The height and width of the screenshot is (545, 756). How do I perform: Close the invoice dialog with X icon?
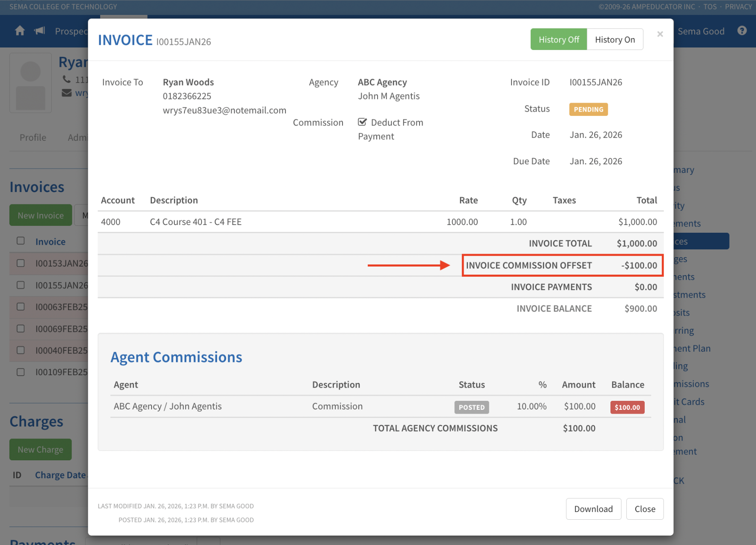660,34
